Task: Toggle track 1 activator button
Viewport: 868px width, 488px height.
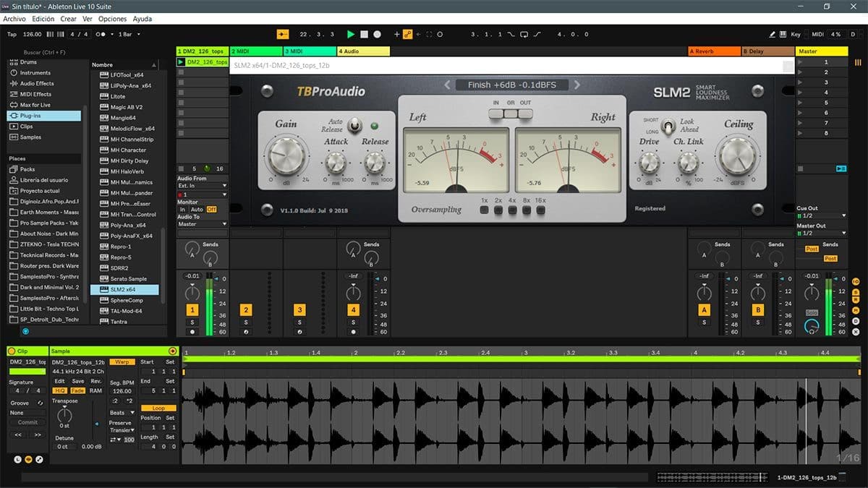Action: pyautogui.click(x=192, y=310)
